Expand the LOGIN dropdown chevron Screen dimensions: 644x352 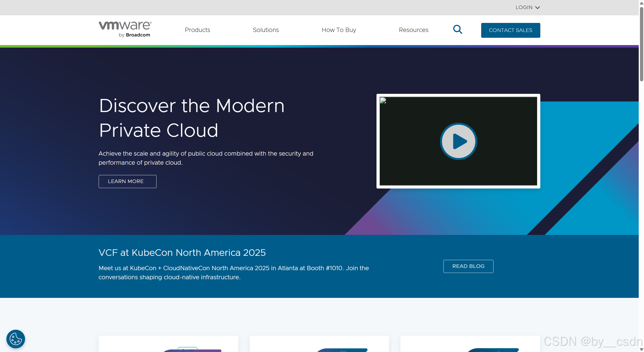[x=538, y=8]
